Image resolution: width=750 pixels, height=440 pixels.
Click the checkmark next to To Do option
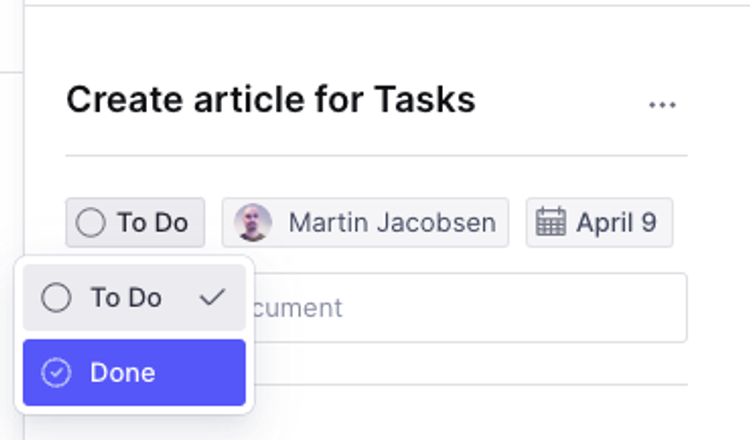pyautogui.click(x=212, y=297)
